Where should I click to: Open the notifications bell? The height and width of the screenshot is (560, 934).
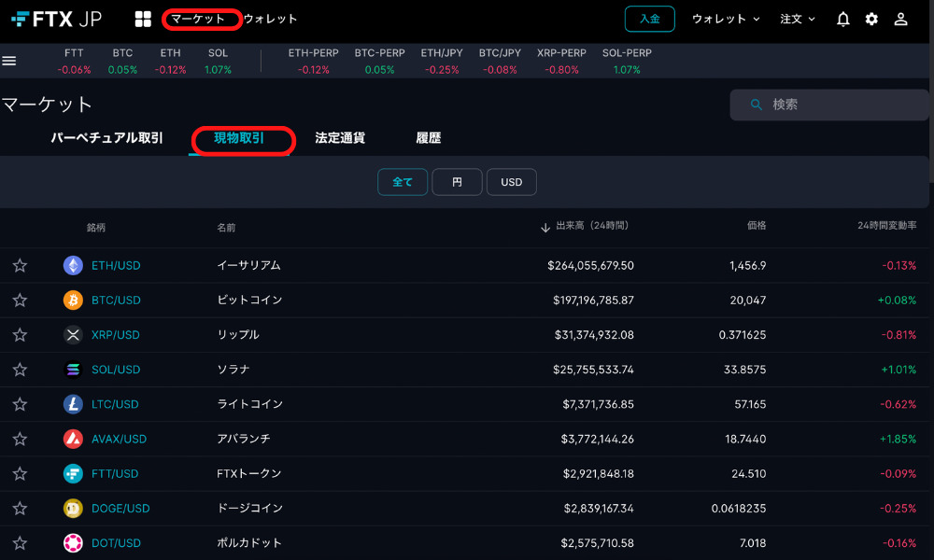842,19
